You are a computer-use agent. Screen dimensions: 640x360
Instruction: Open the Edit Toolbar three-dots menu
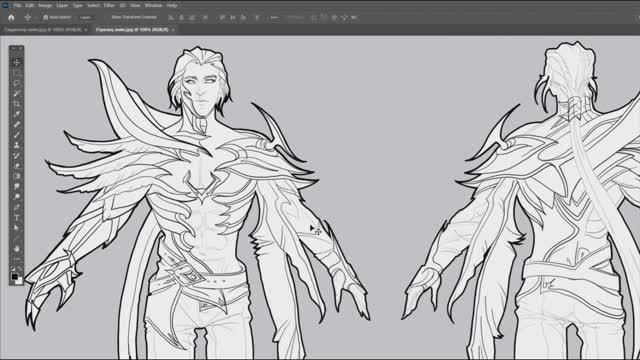click(x=16, y=259)
